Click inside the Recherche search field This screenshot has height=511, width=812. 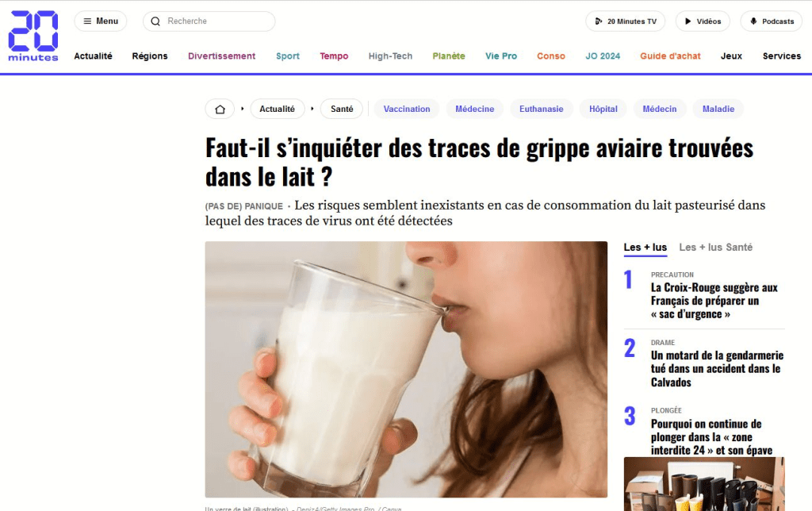[x=209, y=21]
